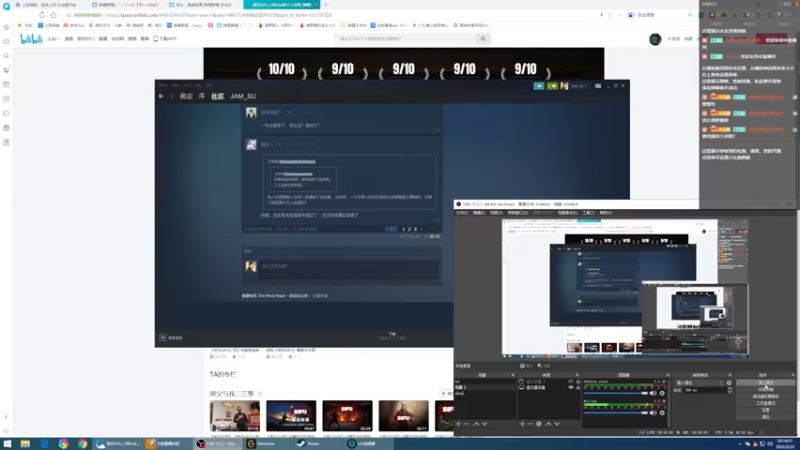Open Settings button in OBS controls
Image resolution: width=800 pixels, height=450 pixels.
coord(766,410)
